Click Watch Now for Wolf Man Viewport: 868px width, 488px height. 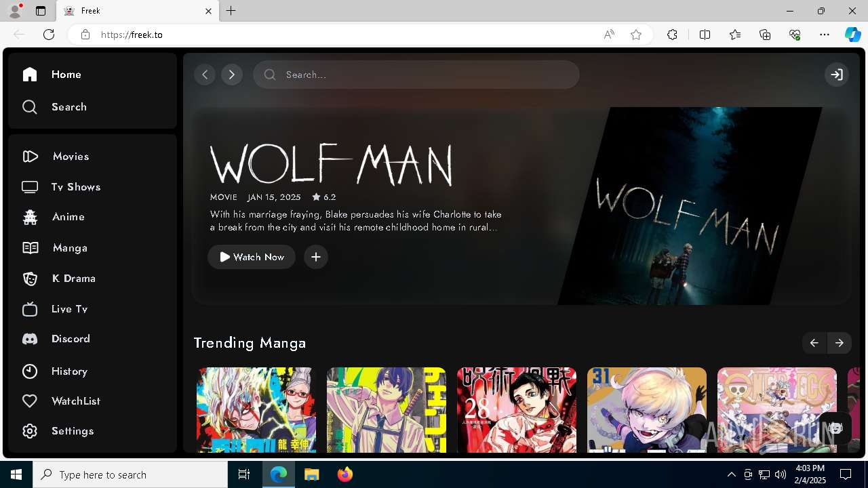[x=252, y=257]
